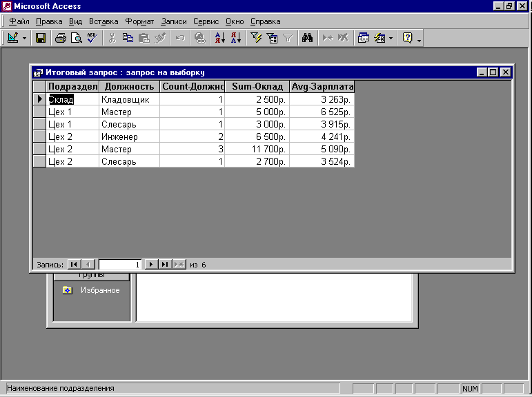The width and height of the screenshot is (532, 397).
Task: Save with the floppy disk icon
Action: pos(41,38)
